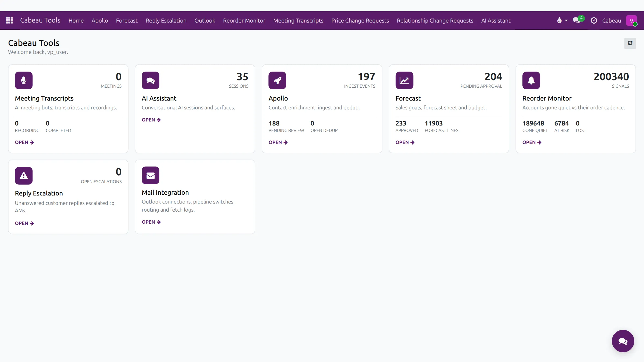Click OPEN on the Forecast card
This screenshot has height=362, width=644.
(405, 142)
